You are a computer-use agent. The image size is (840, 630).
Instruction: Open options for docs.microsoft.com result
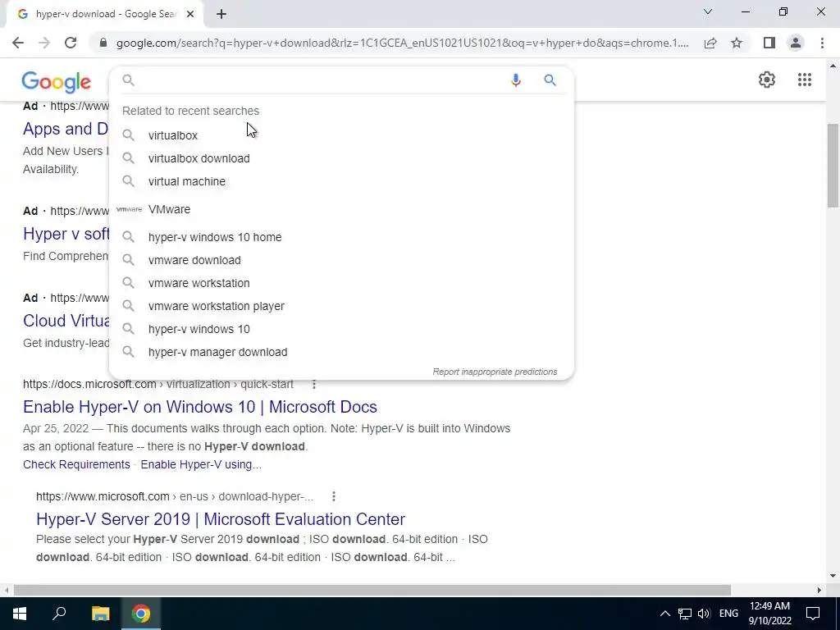314,384
